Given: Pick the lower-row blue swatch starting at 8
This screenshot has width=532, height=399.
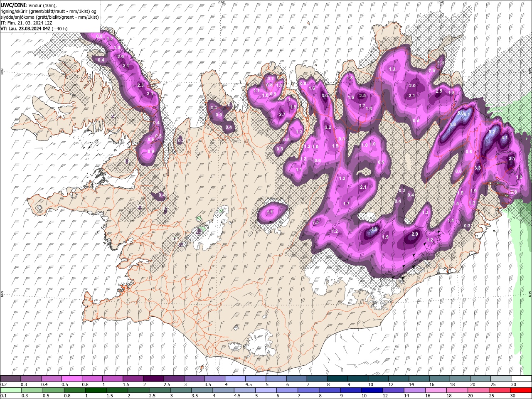Looking at the screenshot, I should 329,390.
